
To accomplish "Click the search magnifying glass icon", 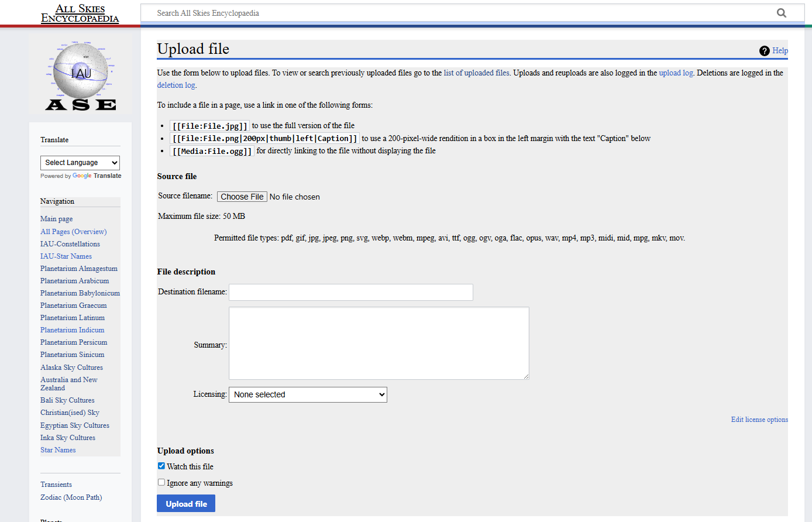I will point(781,13).
